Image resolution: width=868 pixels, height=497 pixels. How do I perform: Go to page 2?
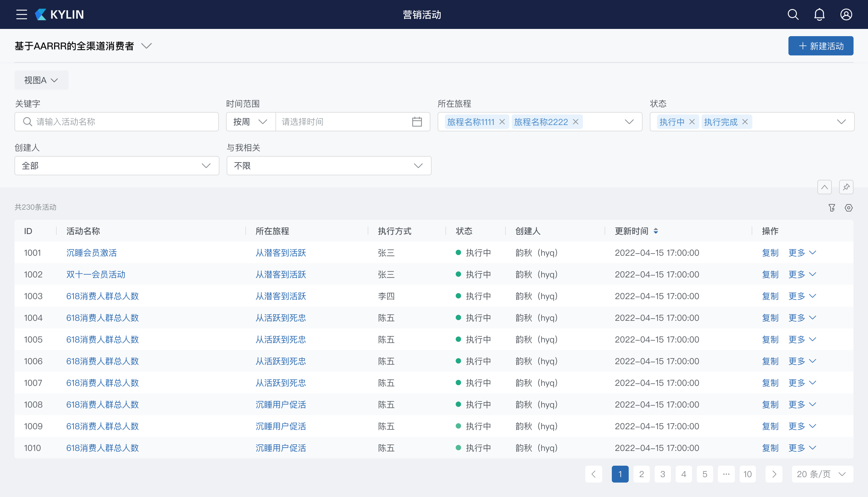click(x=641, y=474)
